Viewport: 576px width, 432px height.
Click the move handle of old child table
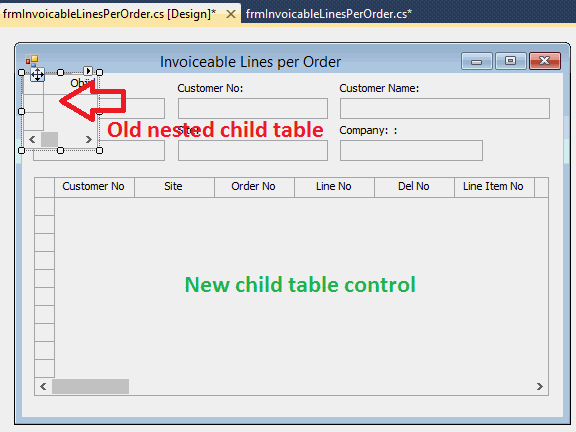coord(37,75)
